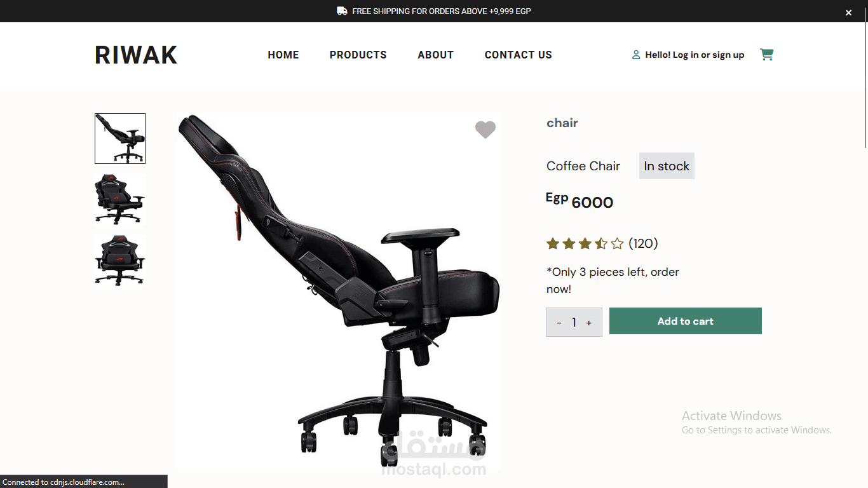
Task: Decrease quantity with minus button
Action: [x=559, y=323]
